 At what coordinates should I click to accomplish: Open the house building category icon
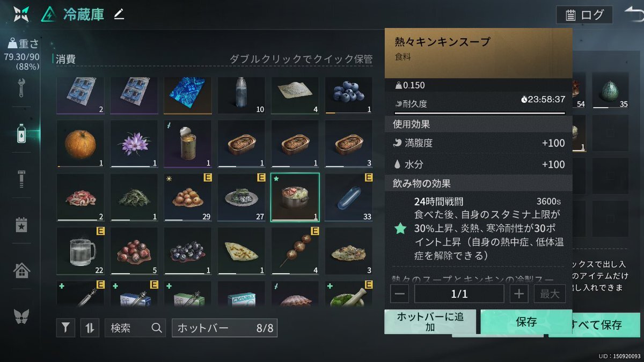pyautogui.click(x=21, y=270)
